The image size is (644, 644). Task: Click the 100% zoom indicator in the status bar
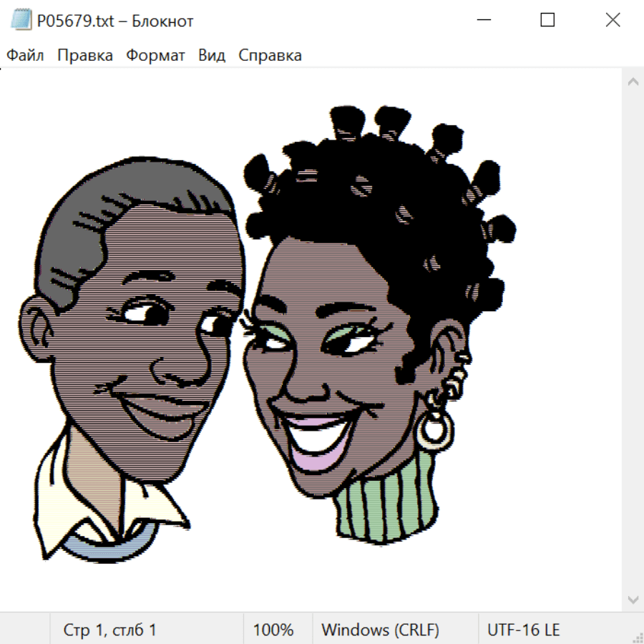[x=273, y=630]
